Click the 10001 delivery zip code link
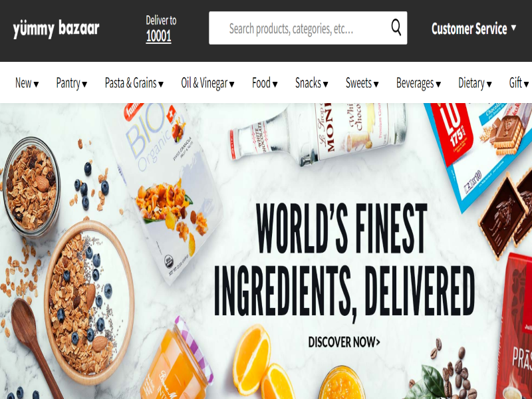Viewport: 532px width, 399px height. 158,36
